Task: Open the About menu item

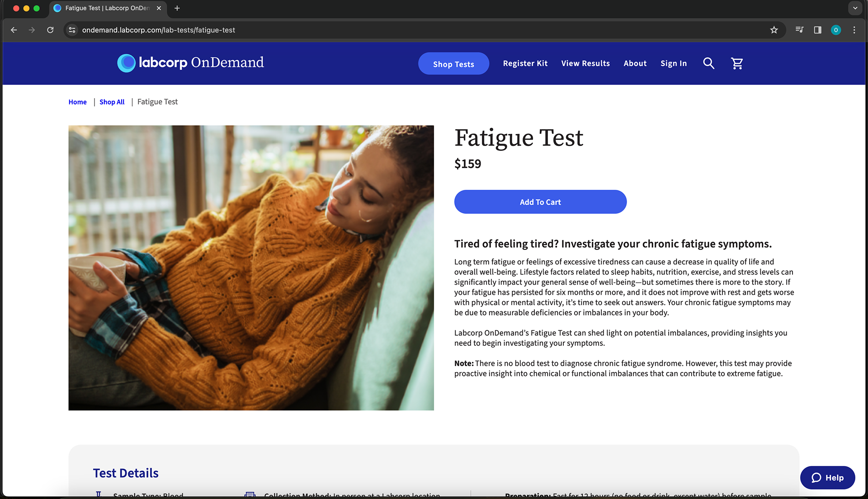Action: tap(635, 63)
